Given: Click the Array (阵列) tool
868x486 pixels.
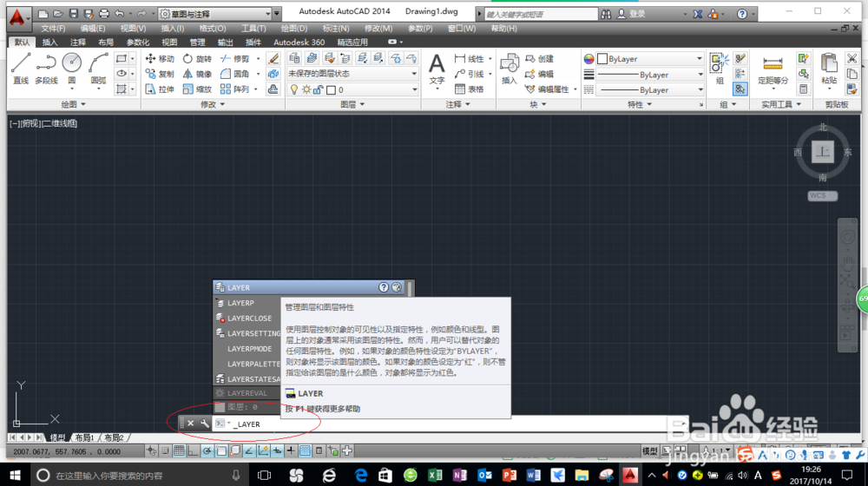Looking at the screenshot, I should click(235, 89).
